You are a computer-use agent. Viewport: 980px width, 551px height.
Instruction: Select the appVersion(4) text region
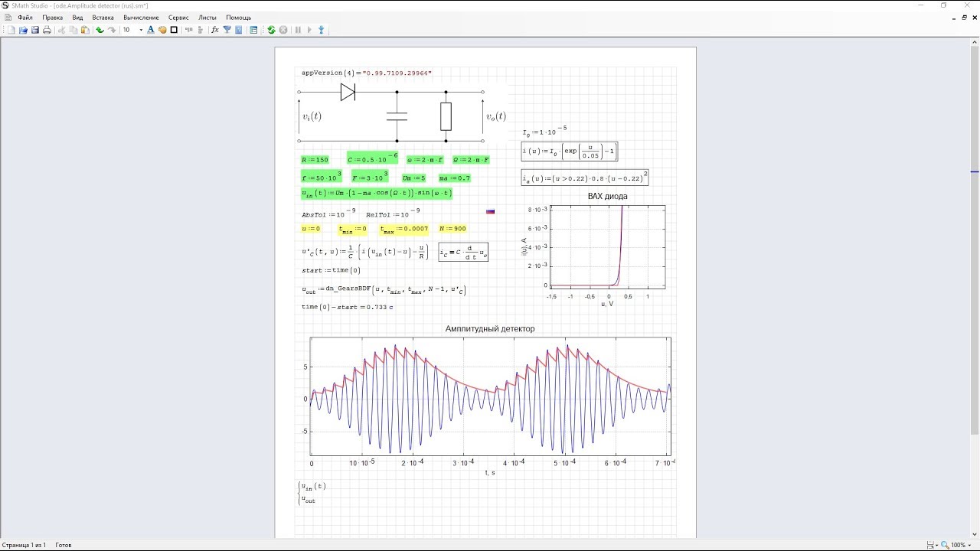tap(366, 73)
